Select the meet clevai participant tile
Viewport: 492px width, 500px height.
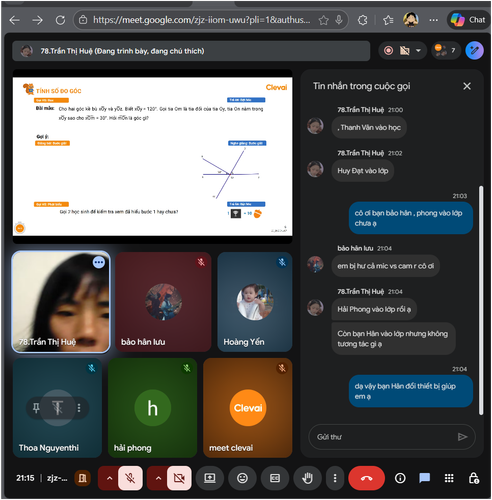(248, 408)
